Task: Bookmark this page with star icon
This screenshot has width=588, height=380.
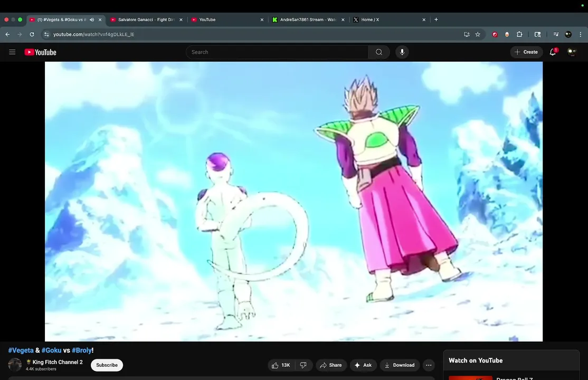Action: click(x=478, y=34)
